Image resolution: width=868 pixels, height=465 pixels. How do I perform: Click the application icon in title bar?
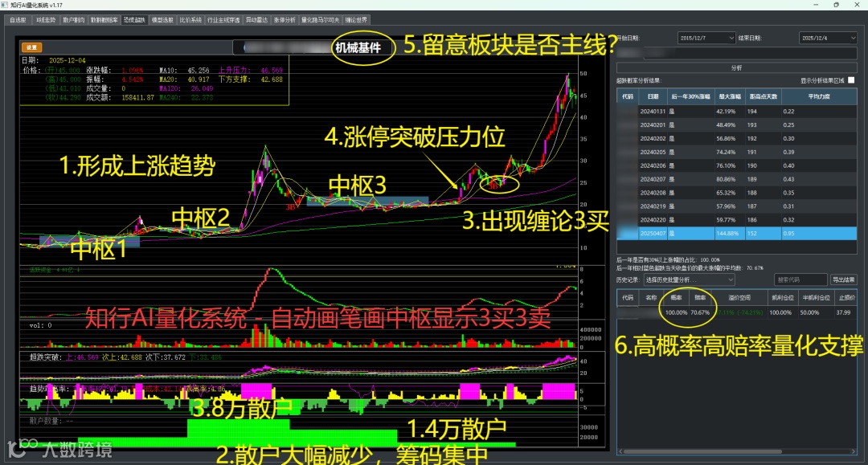(5, 5)
